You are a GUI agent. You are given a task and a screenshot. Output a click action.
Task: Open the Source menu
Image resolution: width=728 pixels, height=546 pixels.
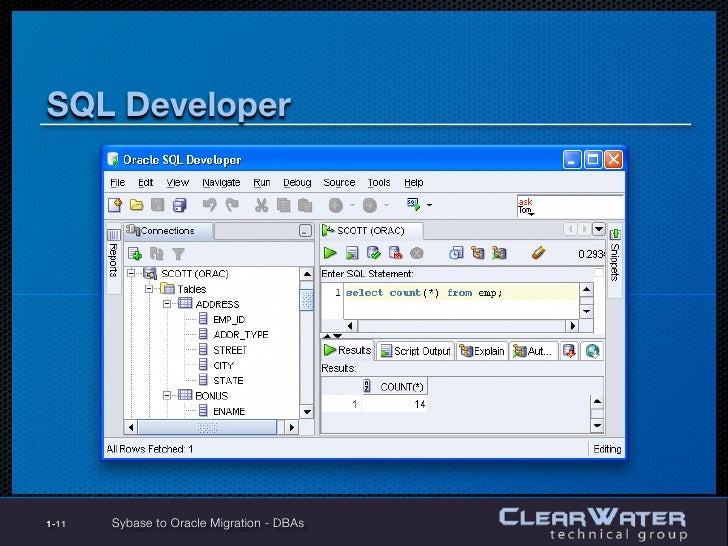click(339, 182)
